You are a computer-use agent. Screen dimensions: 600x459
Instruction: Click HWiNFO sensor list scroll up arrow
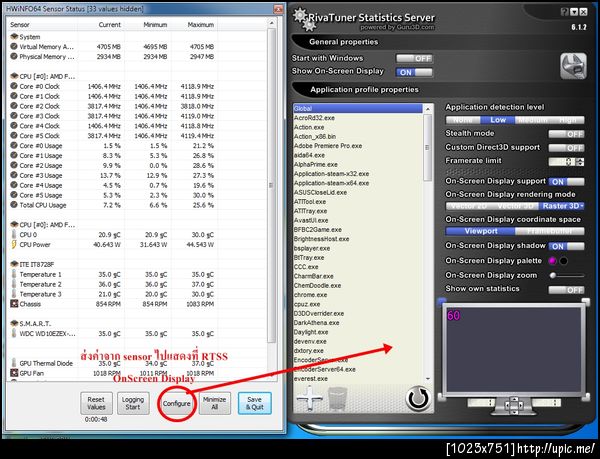[272, 24]
